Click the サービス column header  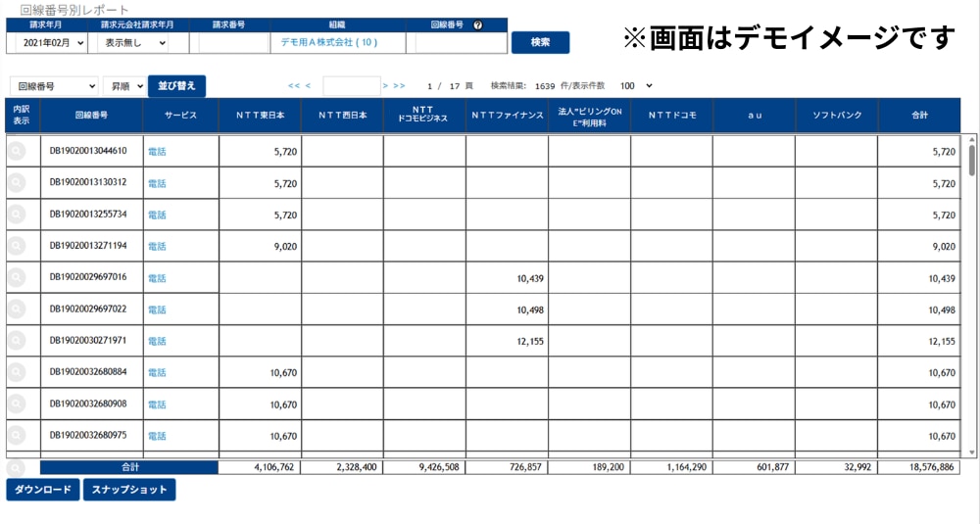pyautogui.click(x=180, y=115)
